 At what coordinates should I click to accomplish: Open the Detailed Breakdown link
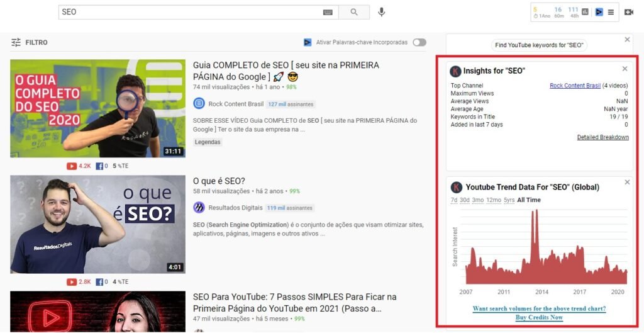point(602,137)
